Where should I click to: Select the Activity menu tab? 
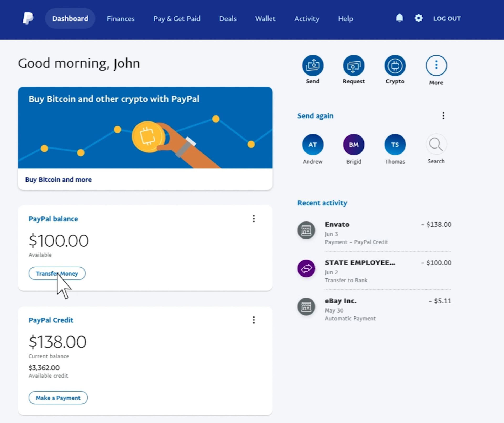(x=307, y=19)
